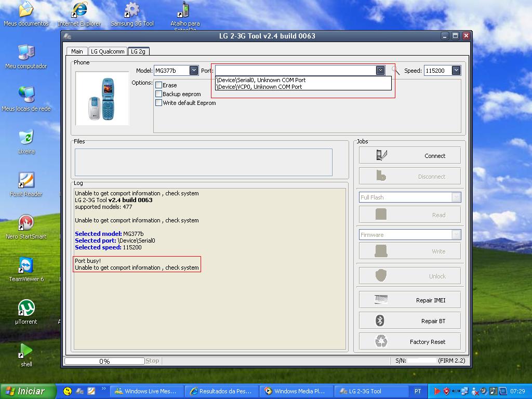
Task: Click the music note tray icon
Action: point(494,391)
